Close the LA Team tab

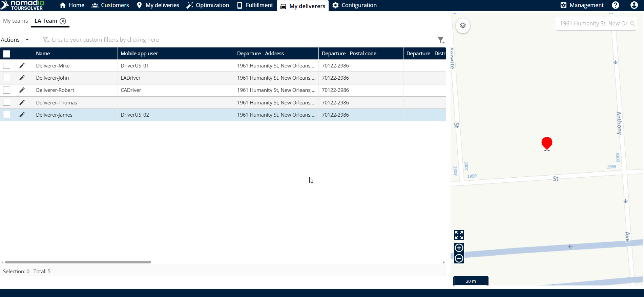pos(63,21)
